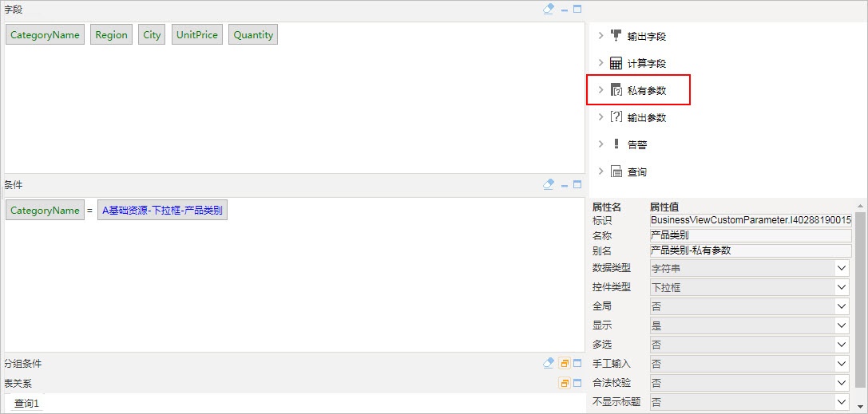Maximize the 分组条件 panel

click(x=577, y=364)
